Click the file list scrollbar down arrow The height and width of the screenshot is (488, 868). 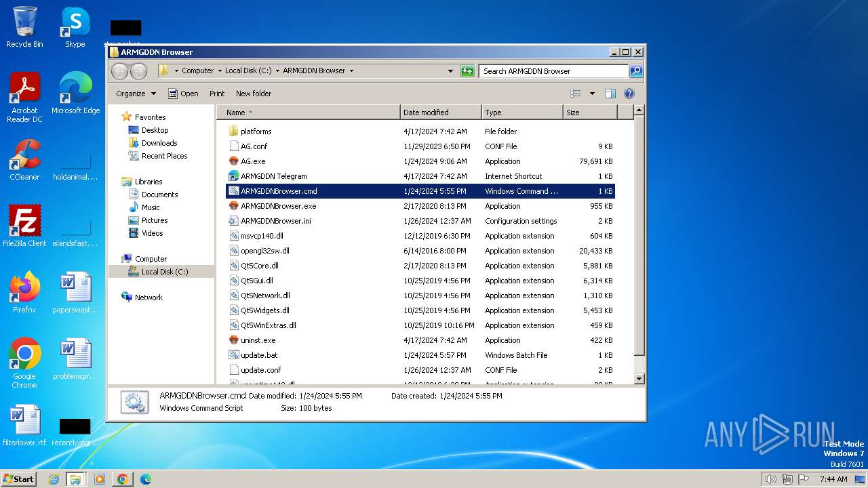point(639,379)
